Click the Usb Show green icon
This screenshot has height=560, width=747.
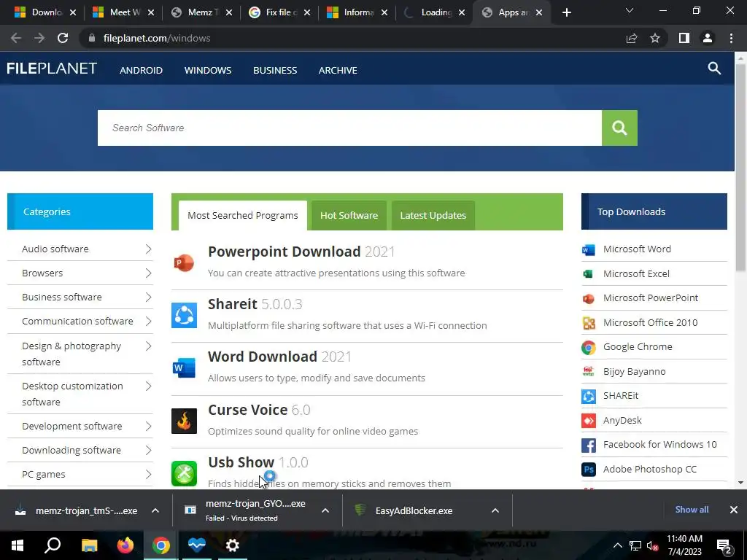coord(184,473)
